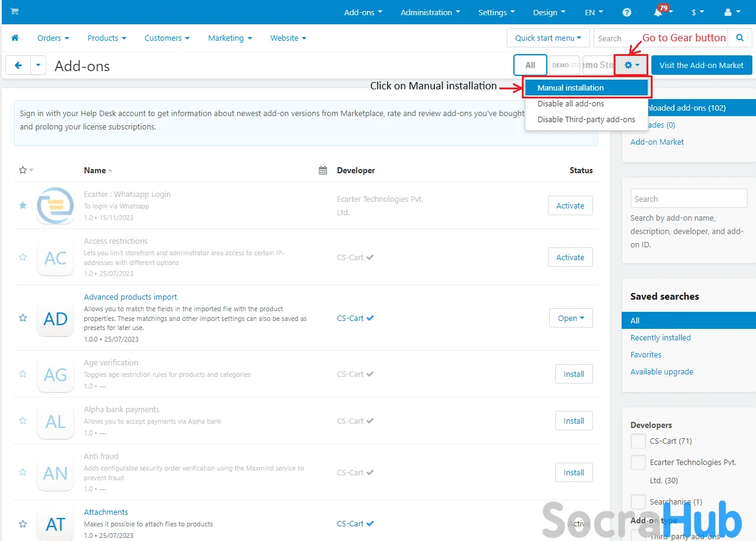Screen dimensions: 756x541
Task: Open the Quick start menu dropdown
Action: tap(548, 38)
